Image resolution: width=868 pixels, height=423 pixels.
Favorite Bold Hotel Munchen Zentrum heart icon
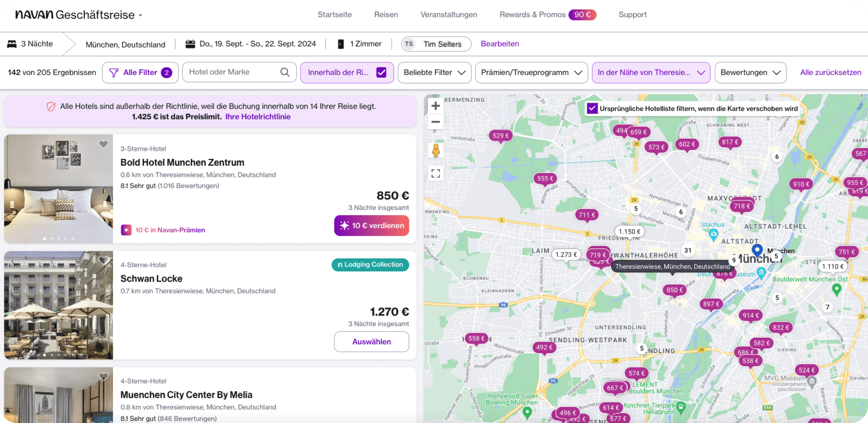[103, 144]
